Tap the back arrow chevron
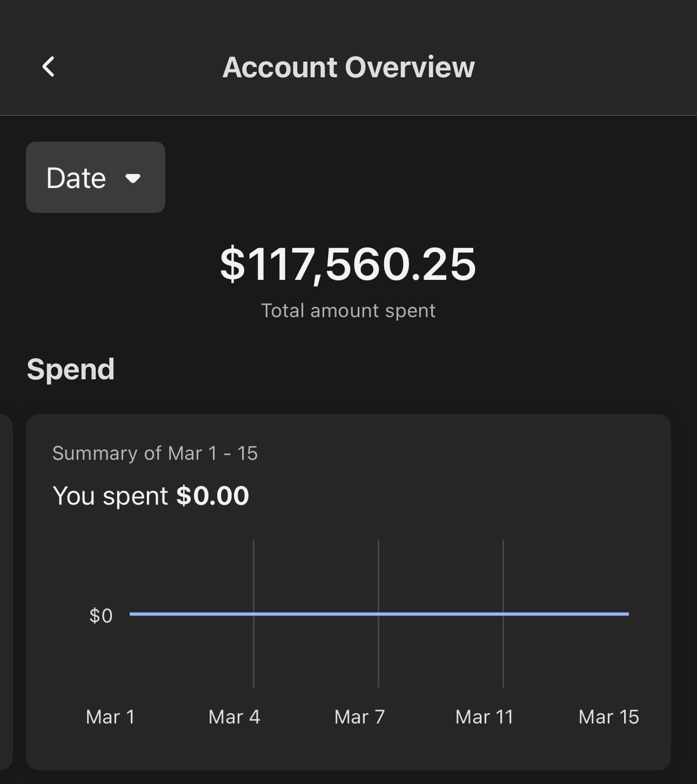The height and width of the screenshot is (784, 697). [49, 67]
